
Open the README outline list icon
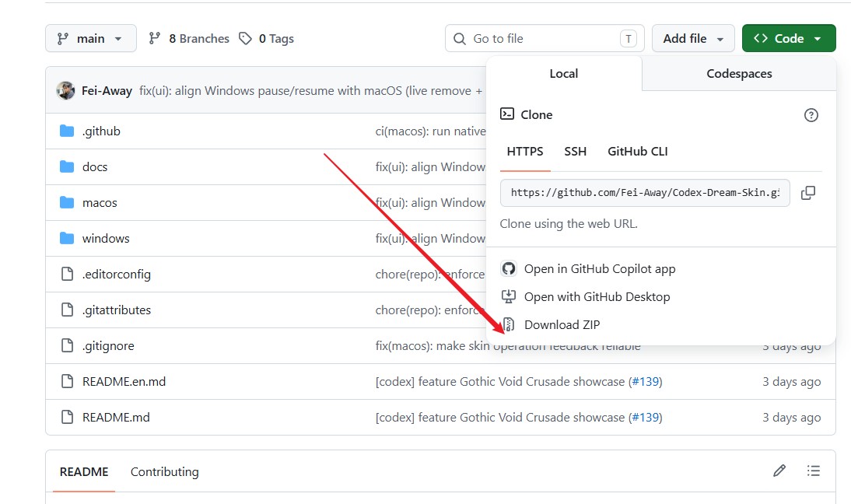pos(813,471)
